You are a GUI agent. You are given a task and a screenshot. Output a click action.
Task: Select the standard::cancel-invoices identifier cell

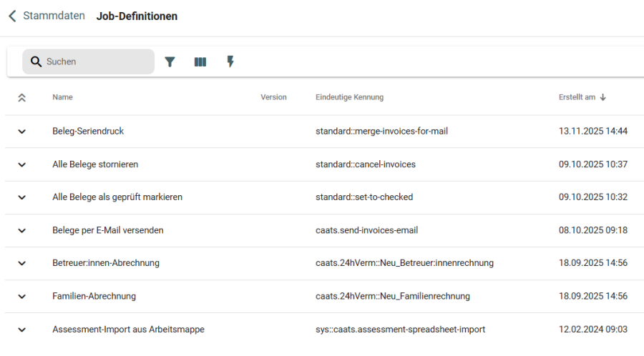click(365, 164)
